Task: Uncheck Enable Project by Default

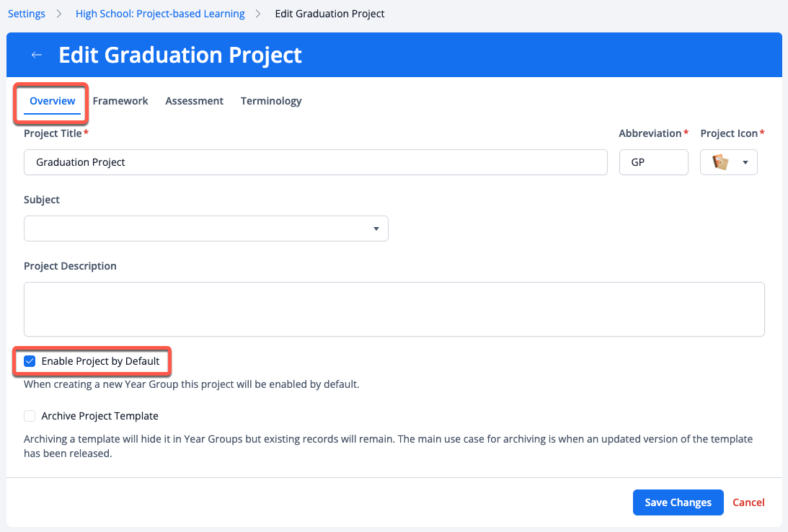Action: tap(30, 361)
